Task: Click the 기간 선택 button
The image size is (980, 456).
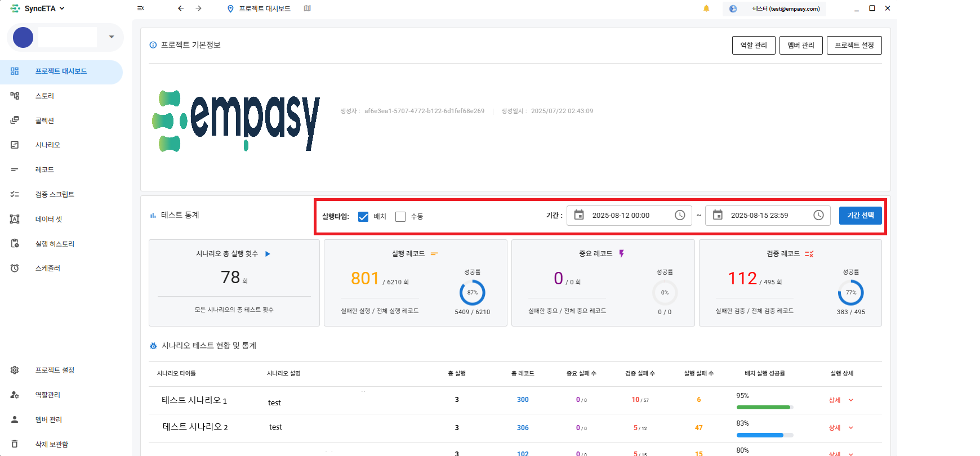Action: coord(860,216)
